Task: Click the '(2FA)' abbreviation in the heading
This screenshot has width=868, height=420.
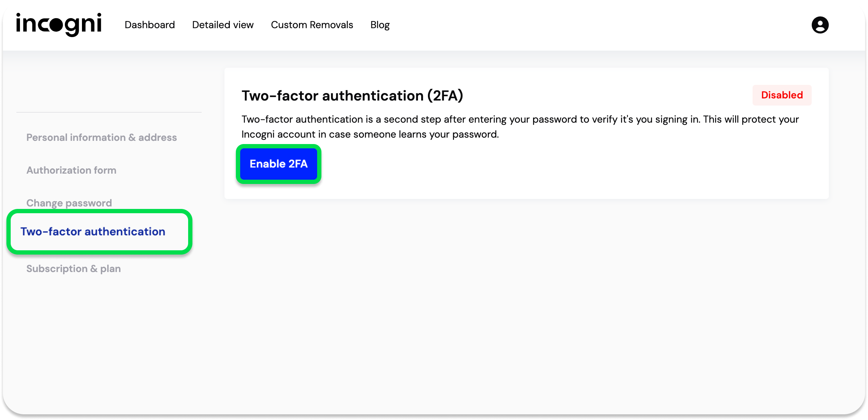Action: click(445, 96)
